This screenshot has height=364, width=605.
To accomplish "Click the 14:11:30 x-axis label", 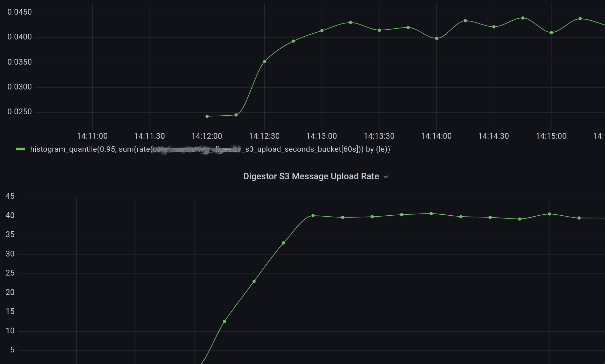I will 150,136.
